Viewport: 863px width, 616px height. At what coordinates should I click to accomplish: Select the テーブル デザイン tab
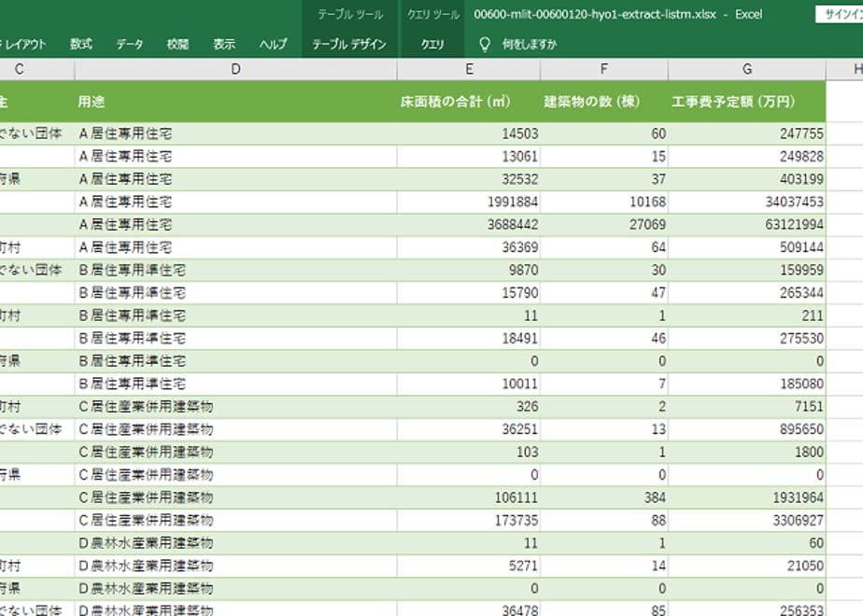(x=349, y=44)
